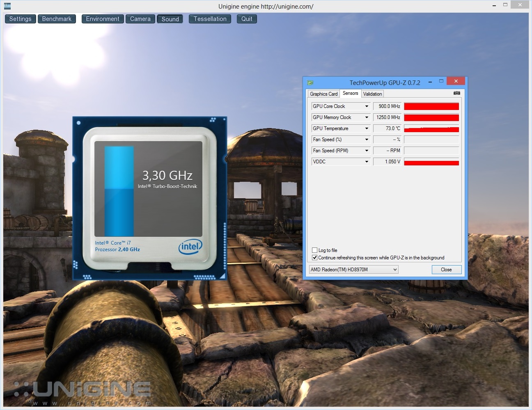Viewport: 532px width, 410px height.
Task: Click the GPU Core Clock red graph
Action: (431, 106)
